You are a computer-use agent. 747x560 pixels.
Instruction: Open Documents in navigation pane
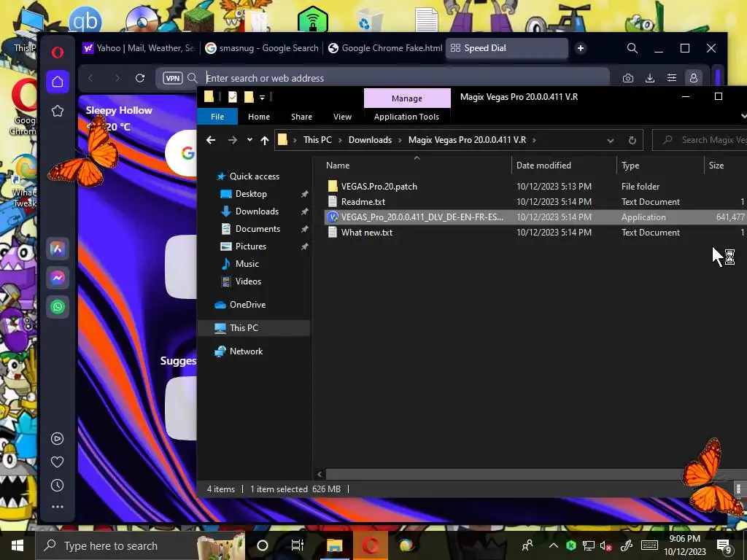[x=258, y=228]
